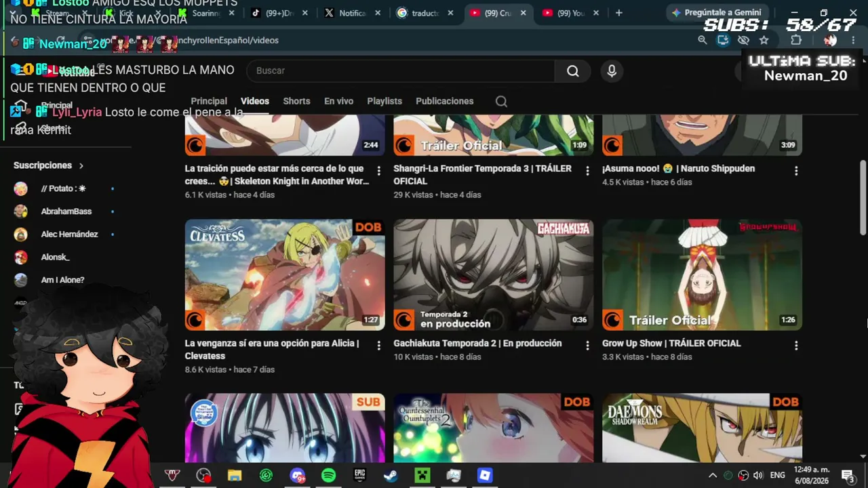
Task: Open options for Grow Up Show trailer
Action: click(x=796, y=346)
